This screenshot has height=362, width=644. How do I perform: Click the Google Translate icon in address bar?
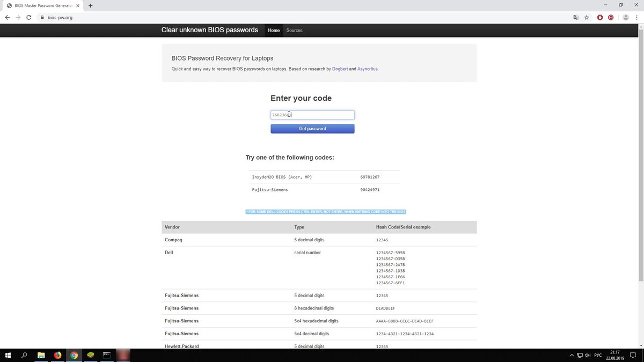pyautogui.click(x=576, y=17)
